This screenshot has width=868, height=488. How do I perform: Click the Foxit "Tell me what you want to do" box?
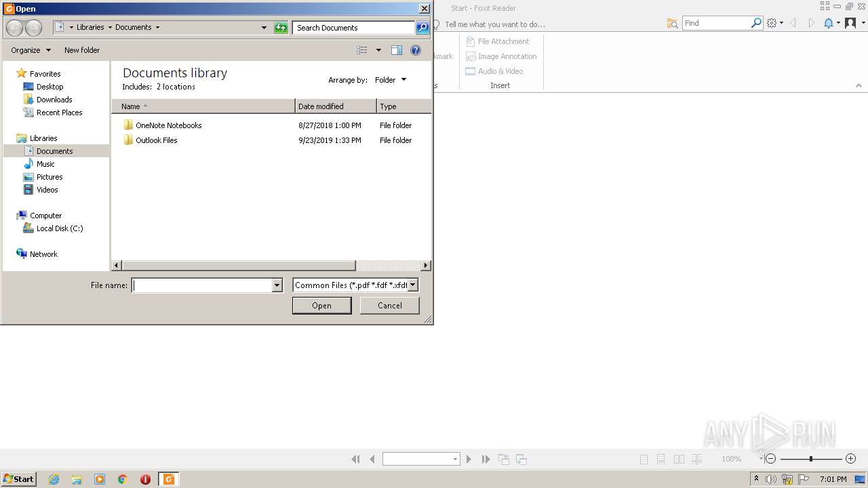pos(494,24)
